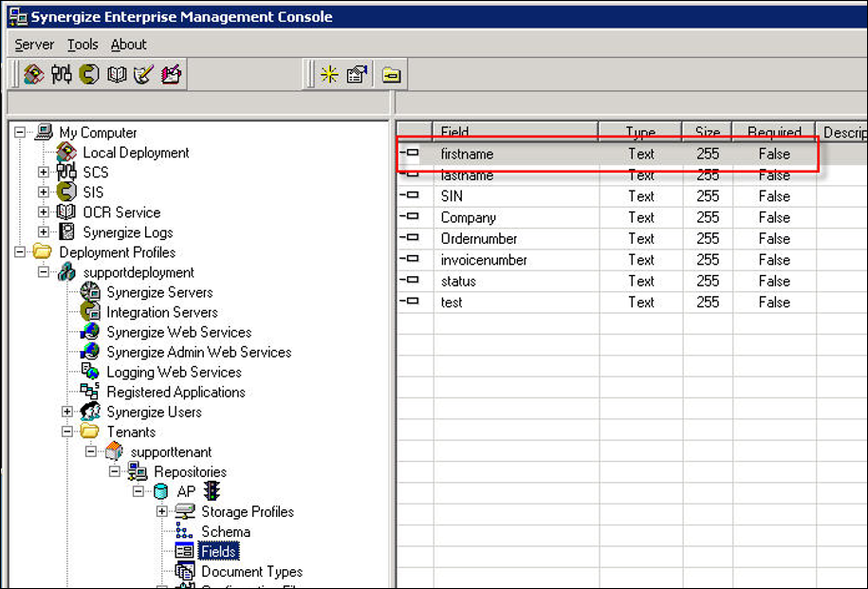The height and width of the screenshot is (589, 868).
Task: Select Synergize Admin Web Services item
Action: point(198,352)
